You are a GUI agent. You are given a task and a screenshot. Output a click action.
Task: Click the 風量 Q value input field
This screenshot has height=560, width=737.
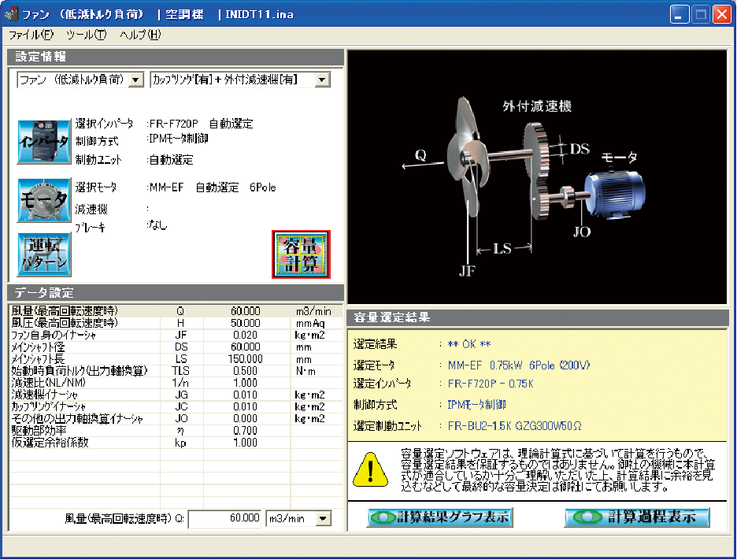click(224, 518)
